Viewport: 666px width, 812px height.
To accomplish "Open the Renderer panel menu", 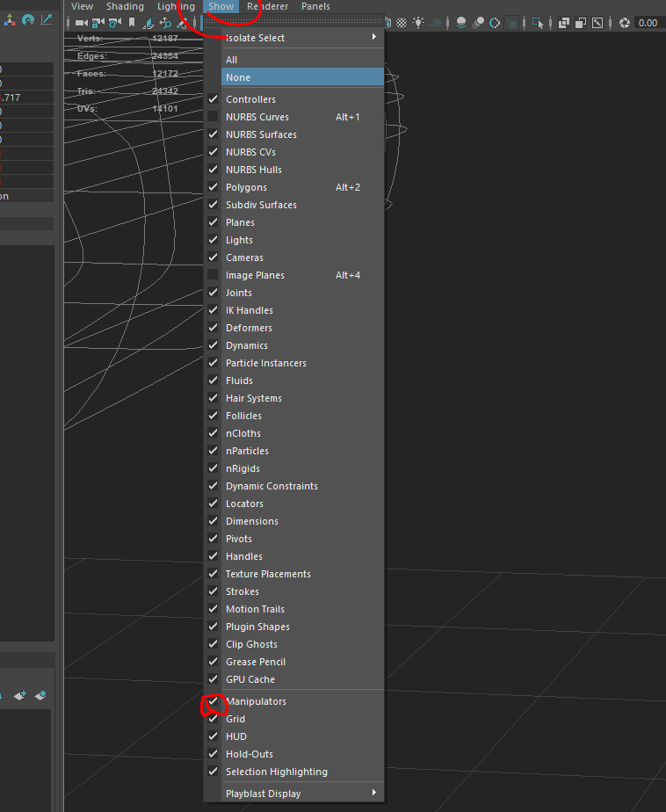I will coord(268,6).
